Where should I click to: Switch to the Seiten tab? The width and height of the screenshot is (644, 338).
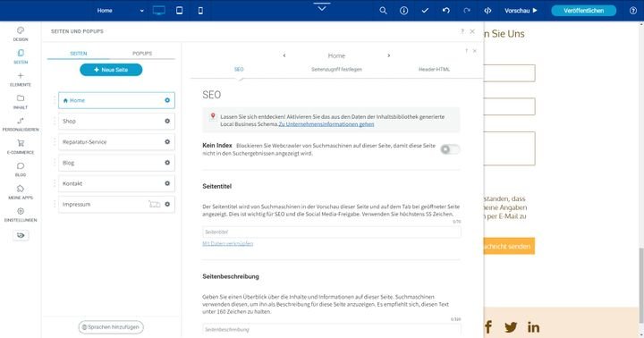pos(79,54)
